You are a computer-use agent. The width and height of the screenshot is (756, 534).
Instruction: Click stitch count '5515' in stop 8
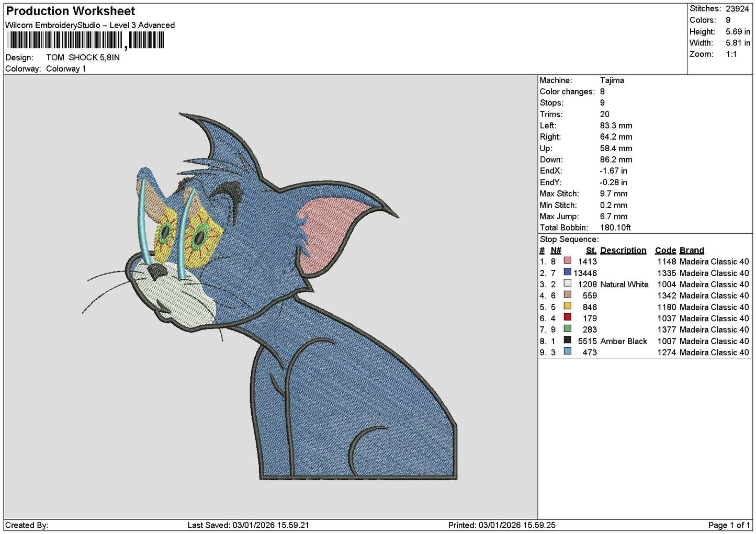(x=588, y=342)
